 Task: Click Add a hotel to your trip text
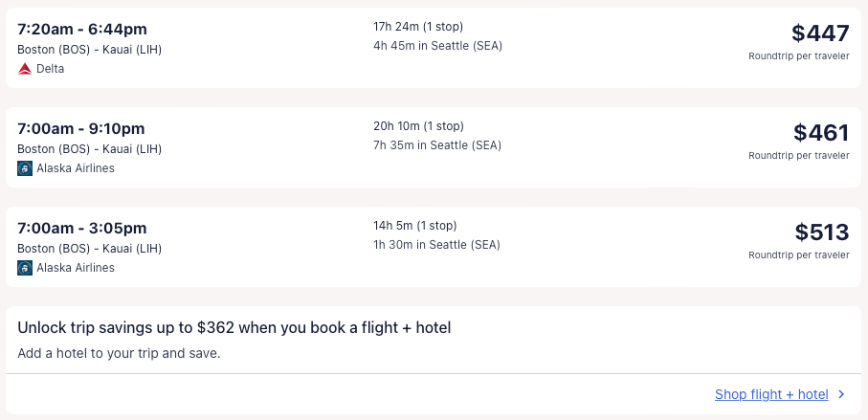point(119,353)
